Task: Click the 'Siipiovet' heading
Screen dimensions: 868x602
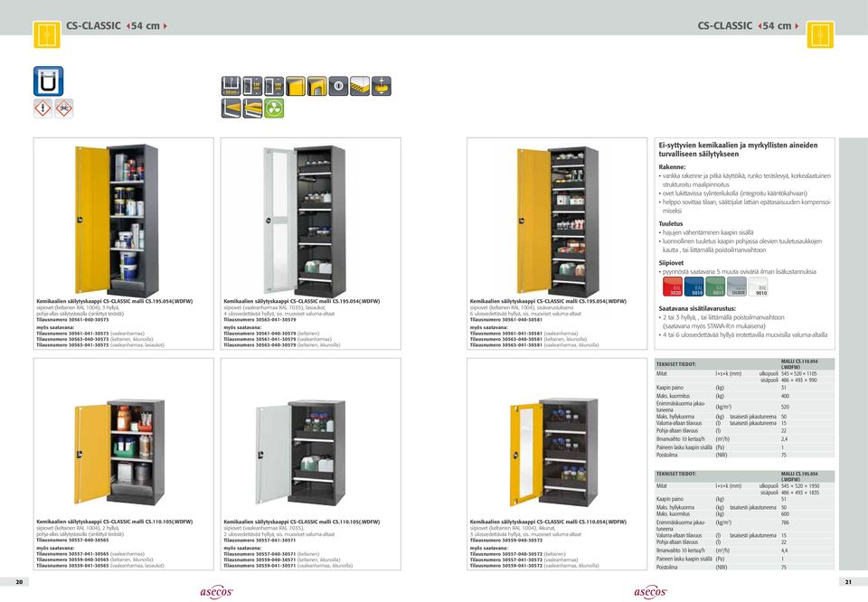Action: click(671, 263)
